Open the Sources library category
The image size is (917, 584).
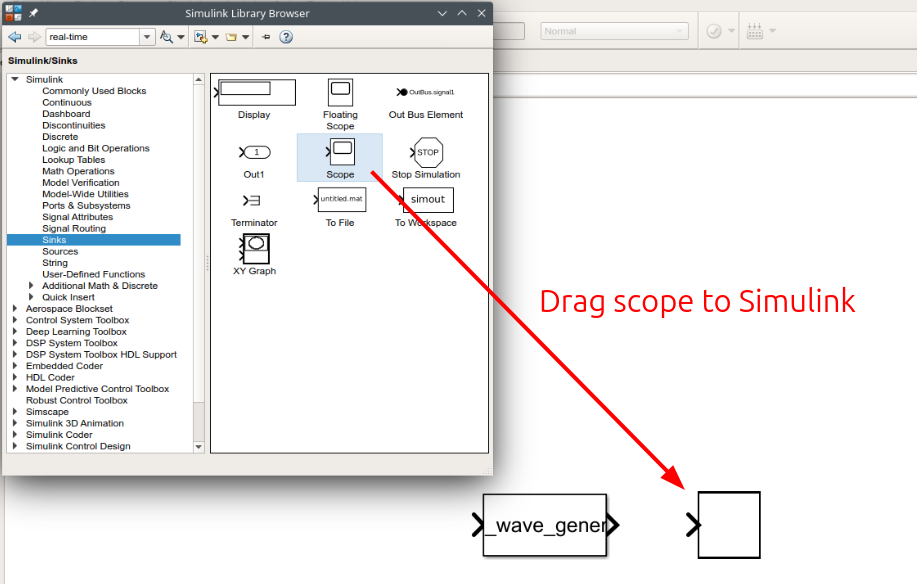(x=62, y=251)
